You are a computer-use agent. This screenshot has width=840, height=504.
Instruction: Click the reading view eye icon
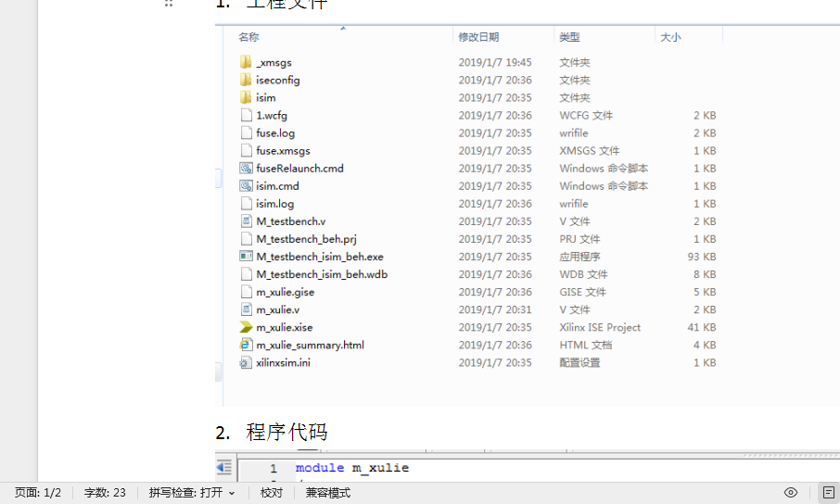point(791,493)
